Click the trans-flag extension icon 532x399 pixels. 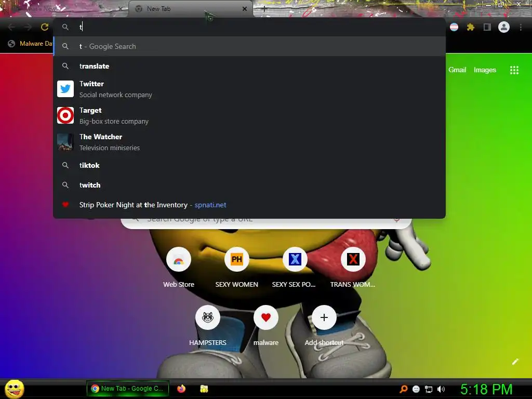click(x=454, y=27)
